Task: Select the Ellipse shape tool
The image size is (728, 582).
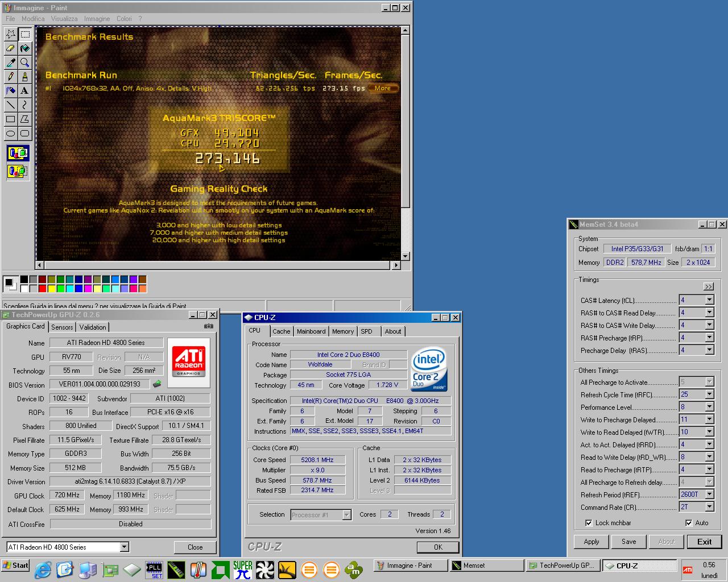Action: [11, 134]
